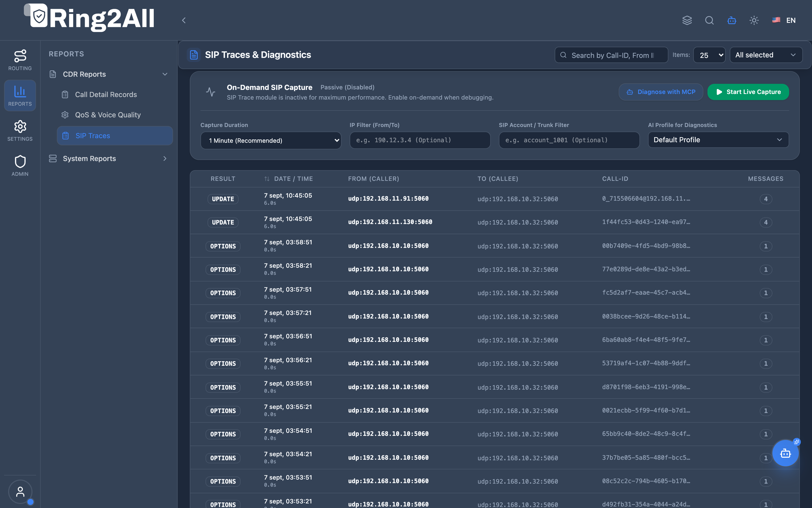Focus the IP Filter input field

[420, 140]
